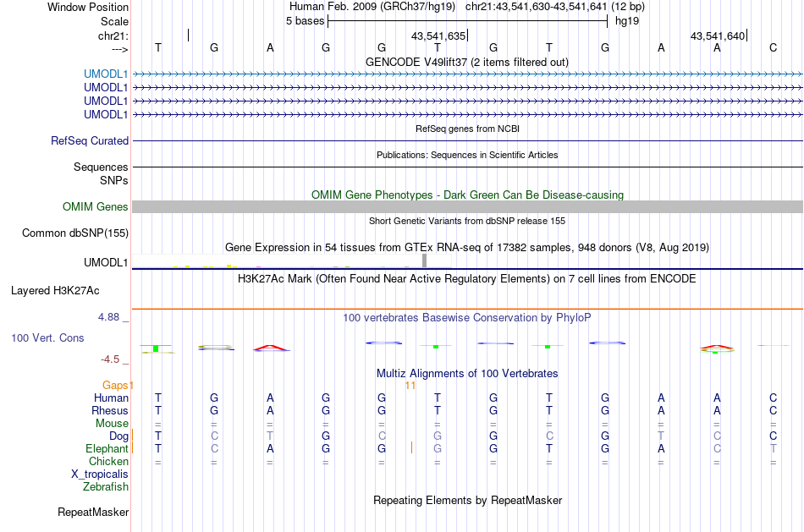Click the RefSeq genes from NCBI title
This screenshot has width=804, height=532.
(467, 129)
